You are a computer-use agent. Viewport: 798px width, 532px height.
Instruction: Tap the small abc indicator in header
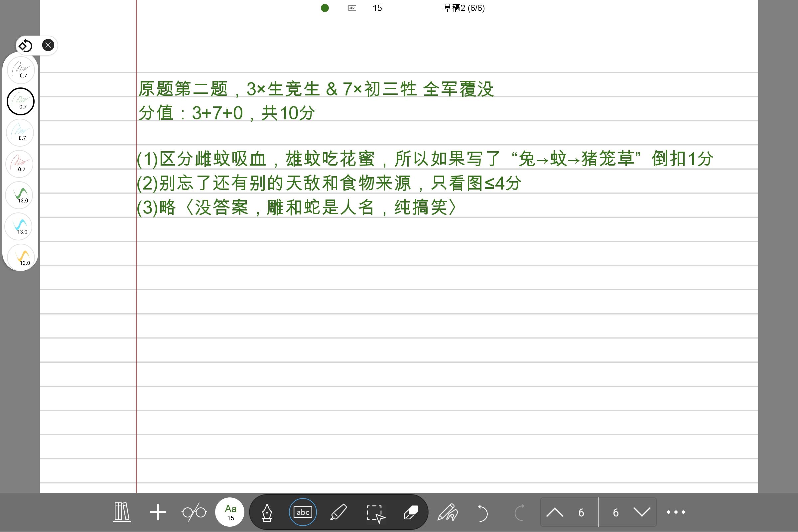352,8
